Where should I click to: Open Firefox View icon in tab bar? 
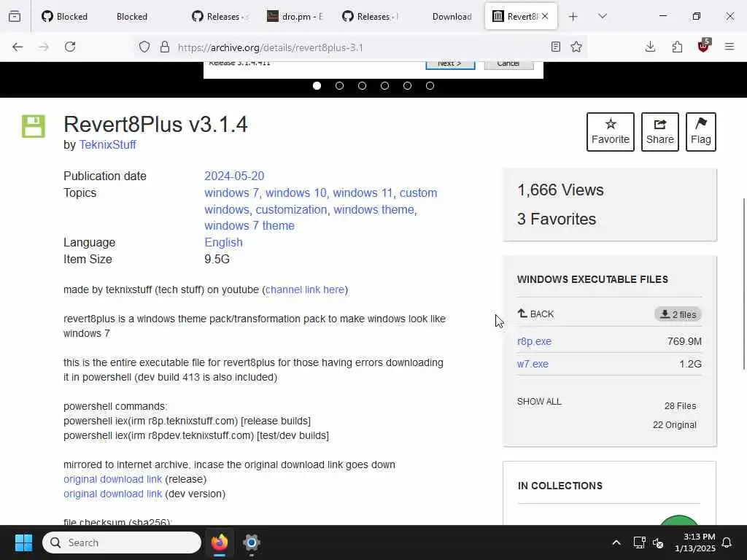point(15,16)
